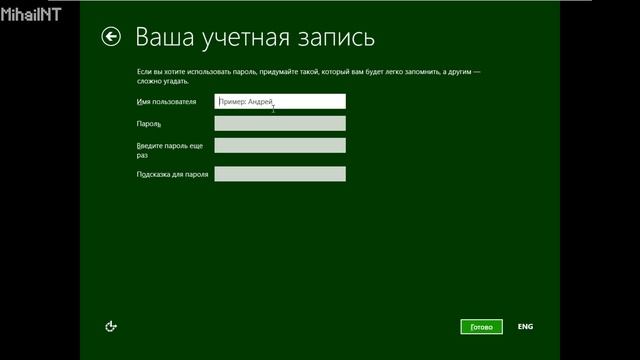Click the Готово button

click(482, 327)
